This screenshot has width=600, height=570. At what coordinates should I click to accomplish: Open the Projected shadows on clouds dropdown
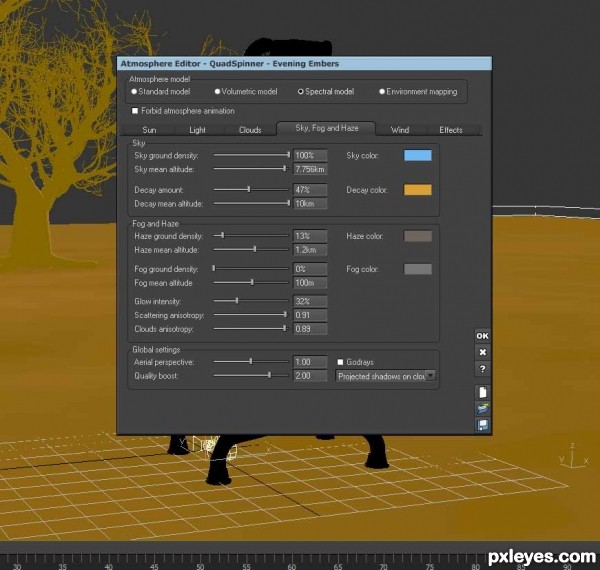(x=385, y=376)
